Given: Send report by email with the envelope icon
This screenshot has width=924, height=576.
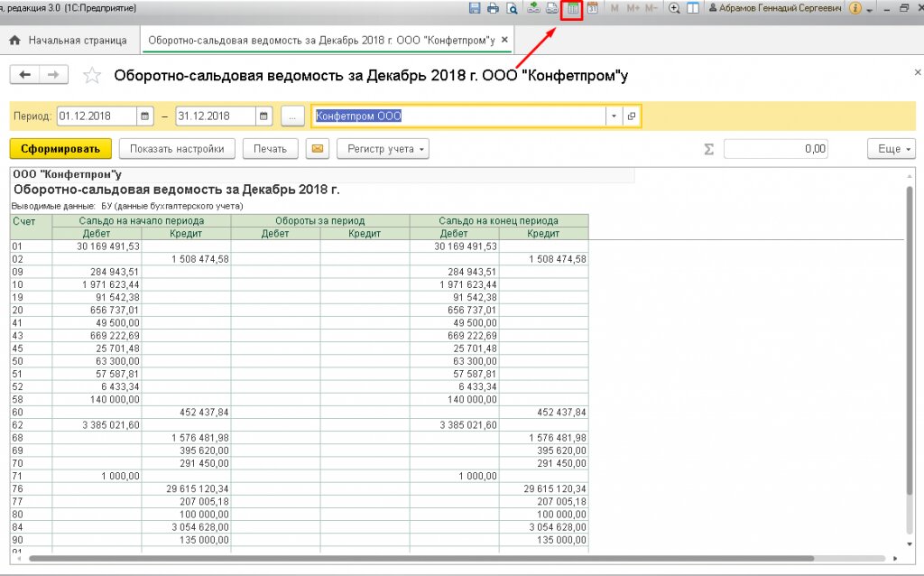Looking at the screenshot, I should 317,149.
